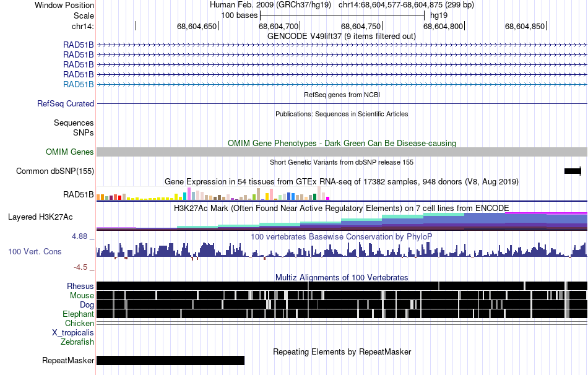Open the Common dbSNP(155) track label

click(x=55, y=171)
